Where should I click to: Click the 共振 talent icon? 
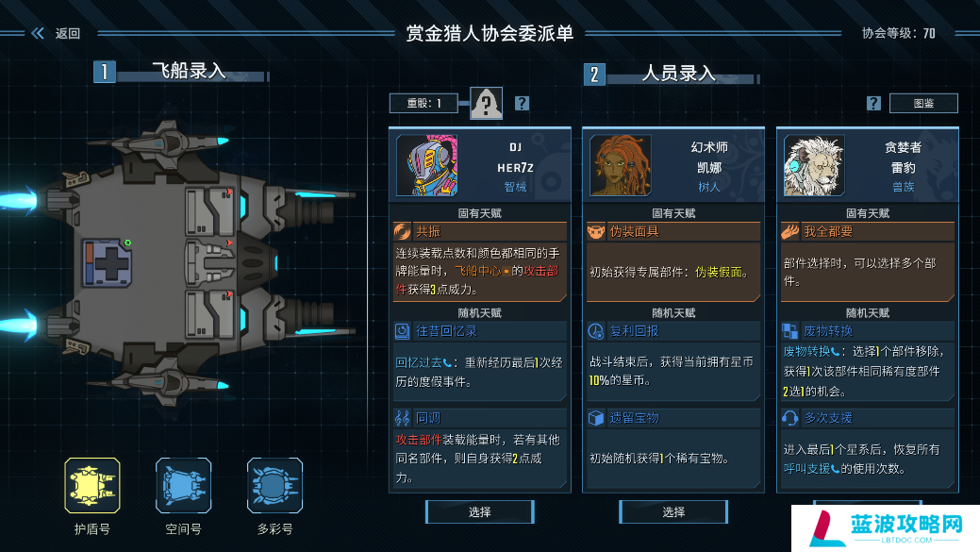[402, 232]
